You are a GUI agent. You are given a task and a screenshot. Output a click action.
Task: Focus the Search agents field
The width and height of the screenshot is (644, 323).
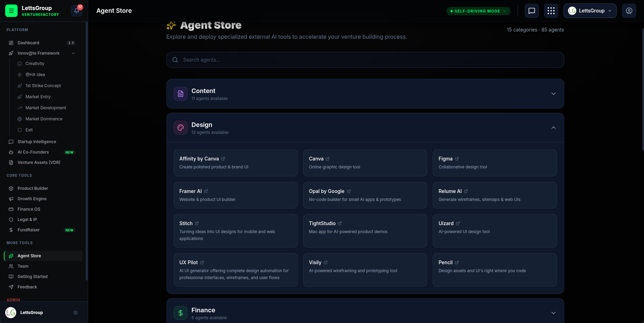pyautogui.click(x=365, y=60)
